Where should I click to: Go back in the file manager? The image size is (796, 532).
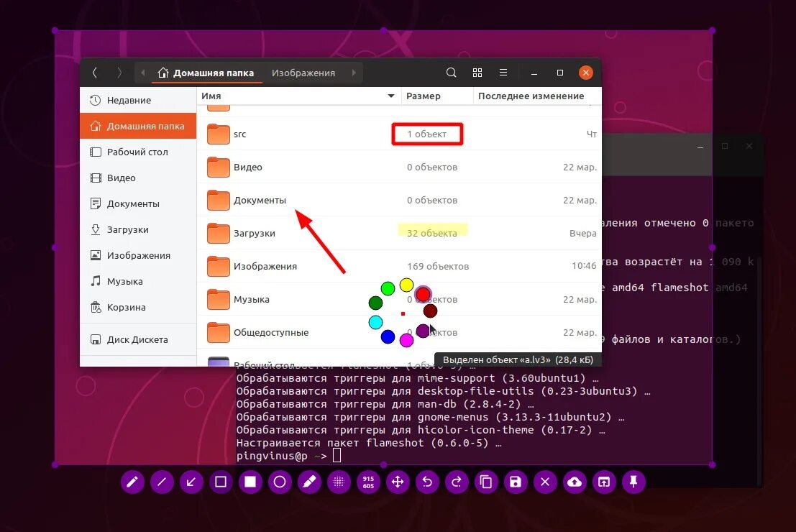(95, 73)
